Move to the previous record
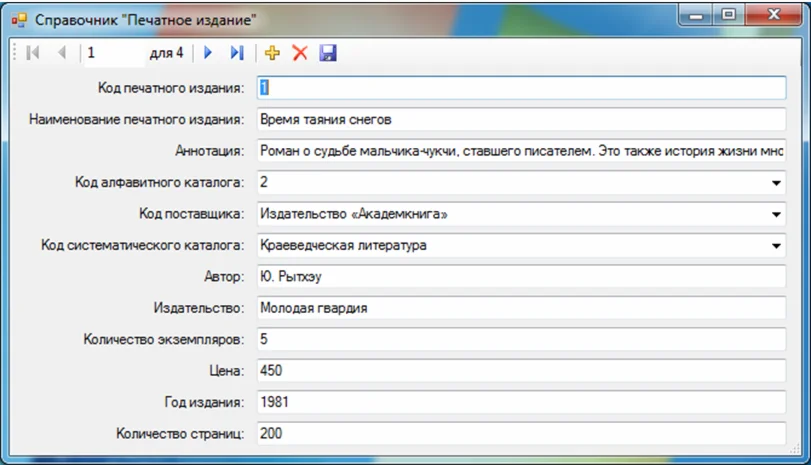Viewport: 811px width, 465px height. [x=61, y=53]
